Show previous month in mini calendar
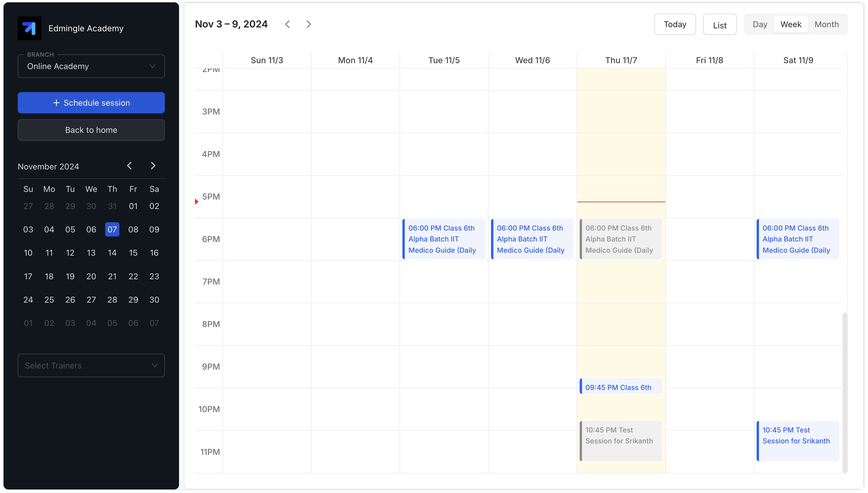The image size is (868, 493). pyautogui.click(x=129, y=166)
